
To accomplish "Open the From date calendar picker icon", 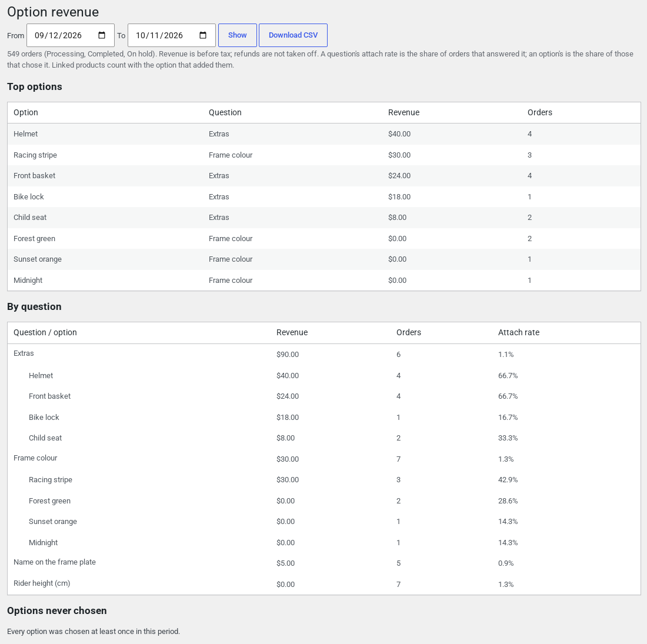I will 102,35.
